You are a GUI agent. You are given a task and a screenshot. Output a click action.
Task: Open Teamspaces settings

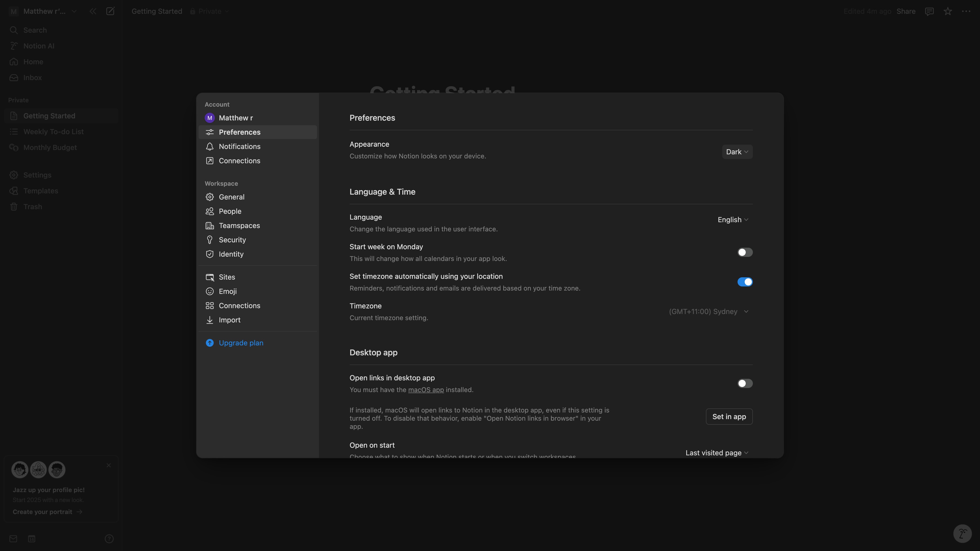[x=258, y=226]
